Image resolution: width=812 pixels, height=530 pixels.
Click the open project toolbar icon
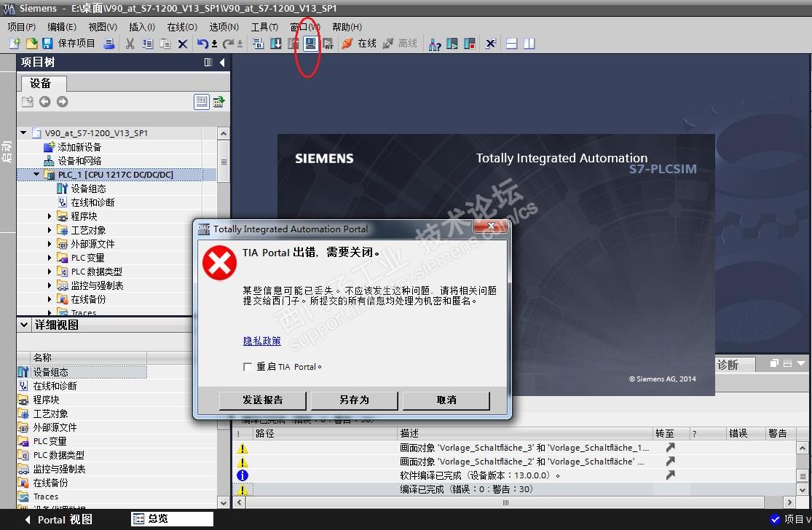point(31,44)
